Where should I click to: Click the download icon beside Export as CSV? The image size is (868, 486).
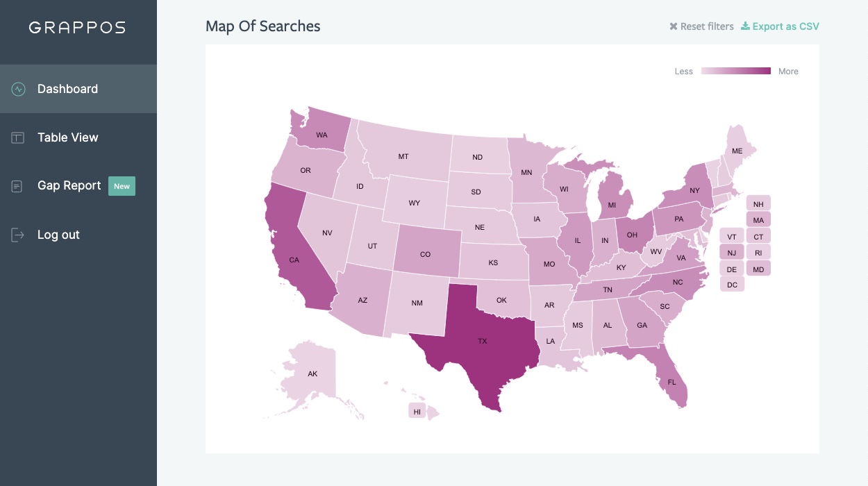(x=744, y=26)
